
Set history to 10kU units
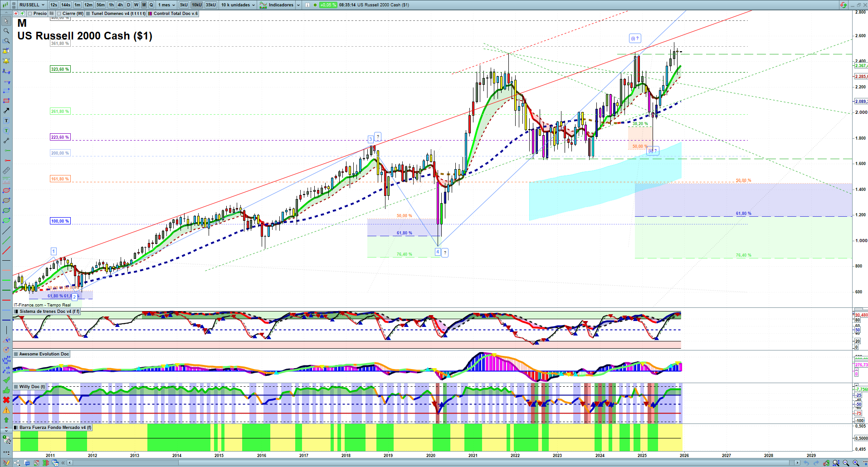197,5
